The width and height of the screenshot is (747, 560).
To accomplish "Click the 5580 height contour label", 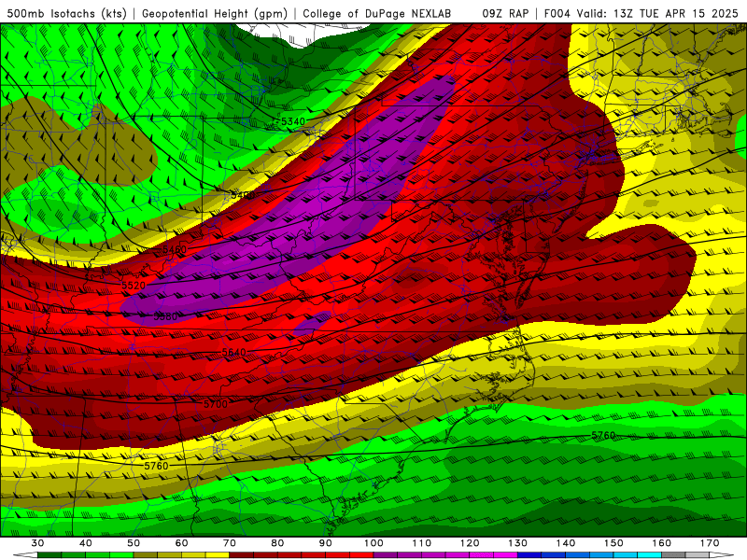I will click(x=165, y=316).
